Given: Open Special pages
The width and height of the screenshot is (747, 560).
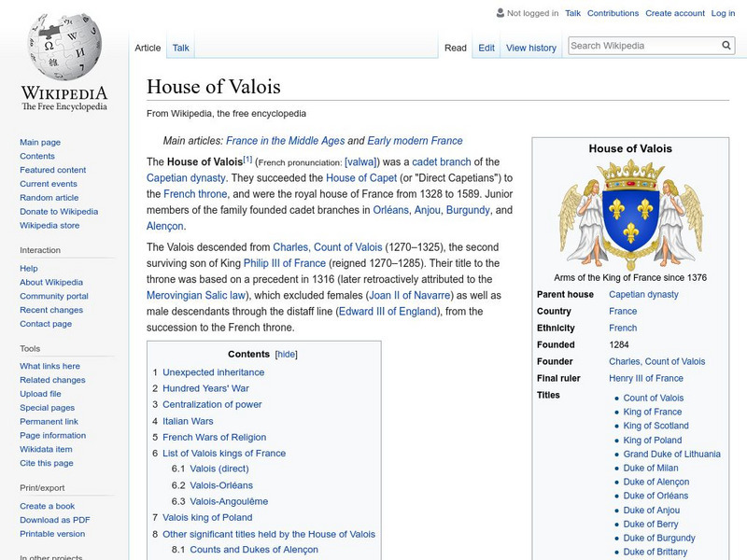Looking at the screenshot, I should 48,408.
